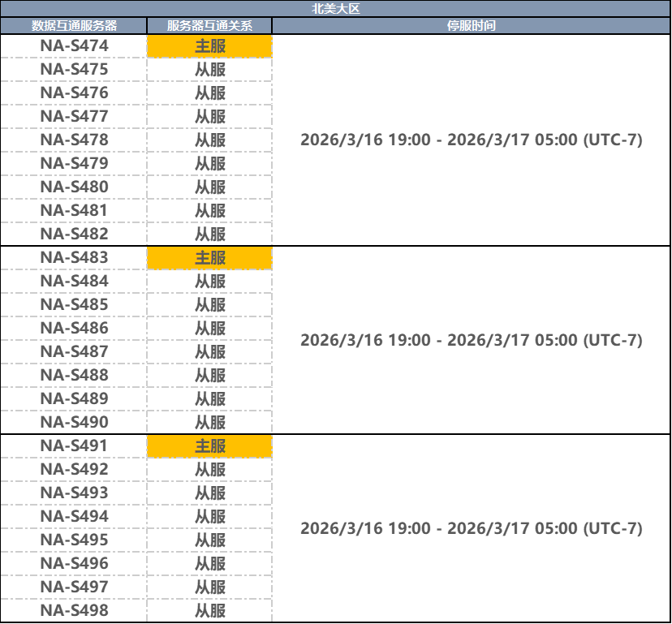Click the NA-S483 server cell
This screenshot has width=672, height=624.
coord(74,258)
